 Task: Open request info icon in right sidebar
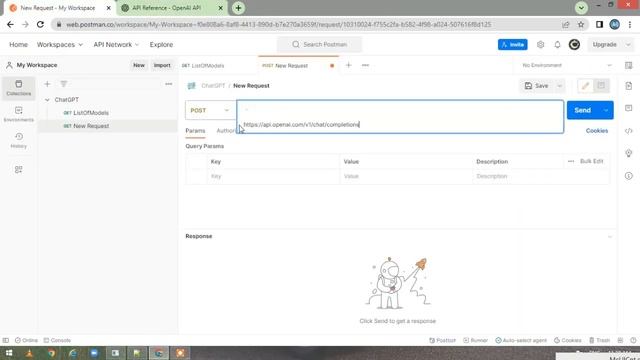pyautogui.click(x=629, y=176)
